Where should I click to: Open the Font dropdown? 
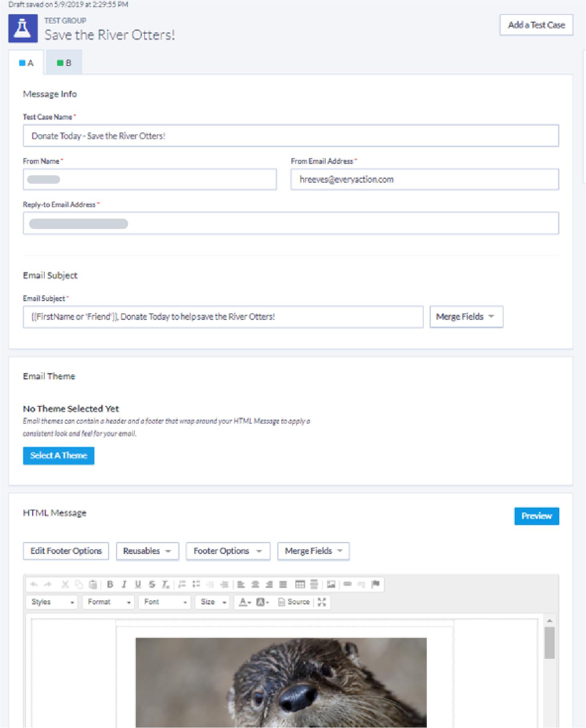point(164,602)
